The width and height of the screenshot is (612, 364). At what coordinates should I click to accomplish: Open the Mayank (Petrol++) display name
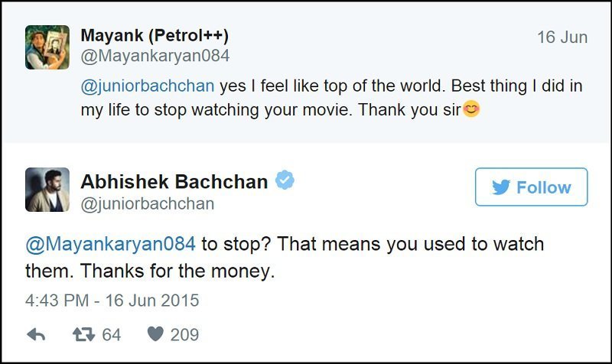[x=155, y=36]
